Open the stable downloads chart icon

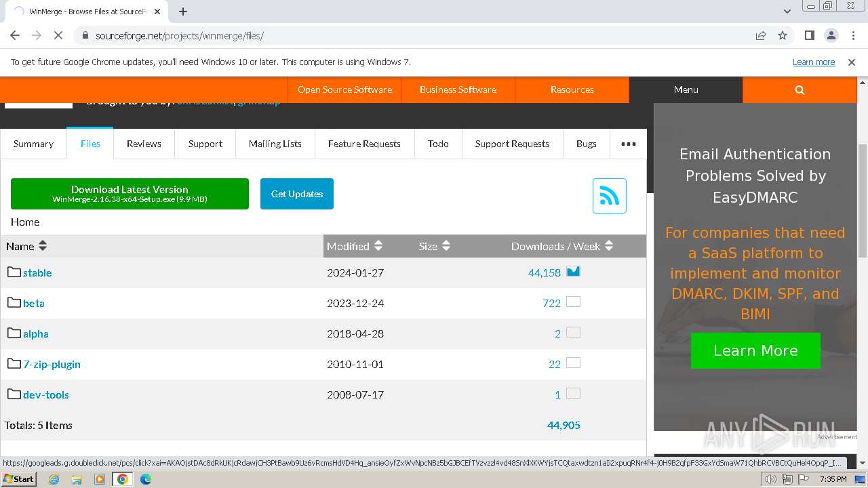pos(573,271)
